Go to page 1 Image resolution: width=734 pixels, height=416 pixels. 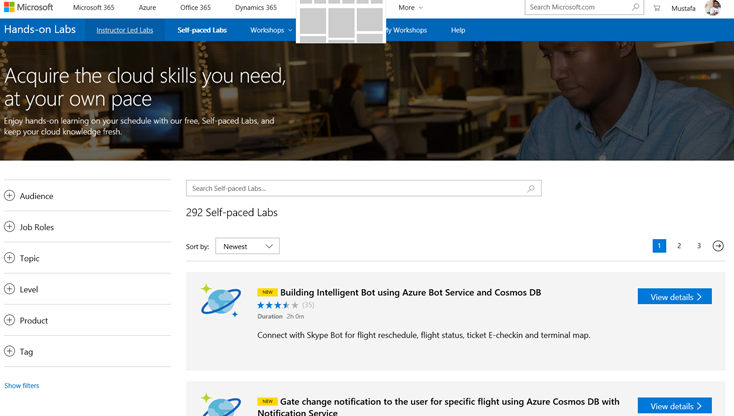[x=659, y=246]
